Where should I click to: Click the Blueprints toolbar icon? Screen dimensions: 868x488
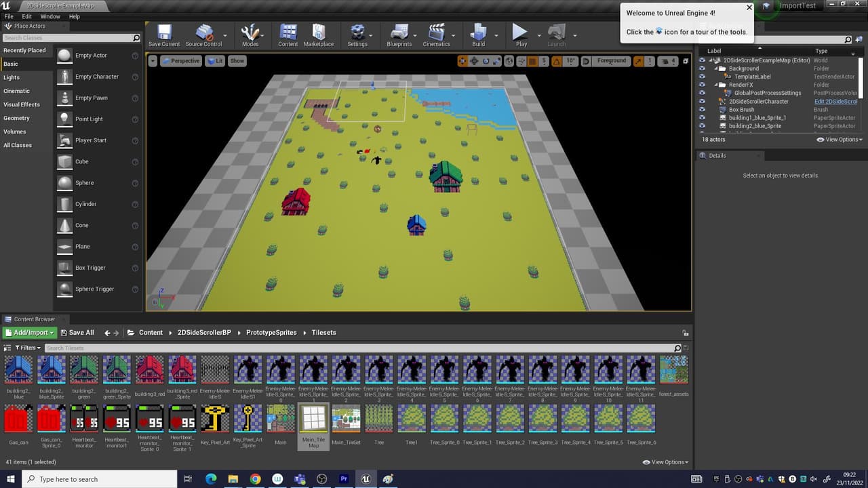(399, 33)
